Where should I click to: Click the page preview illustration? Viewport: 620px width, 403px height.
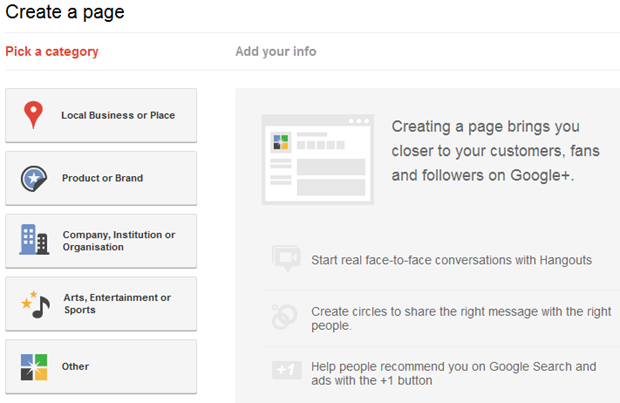[x=318, y=159]
